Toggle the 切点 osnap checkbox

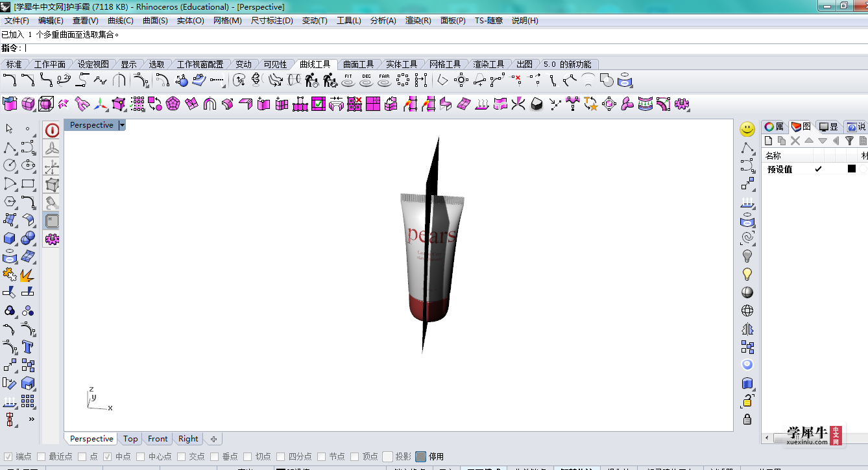tap(248, 456)
